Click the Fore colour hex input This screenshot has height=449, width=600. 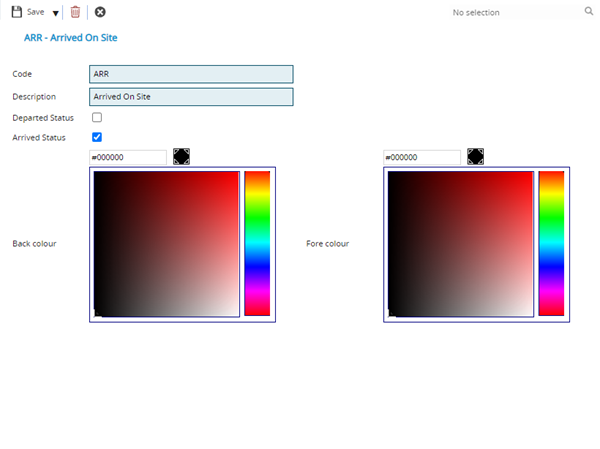pos(422,157)
